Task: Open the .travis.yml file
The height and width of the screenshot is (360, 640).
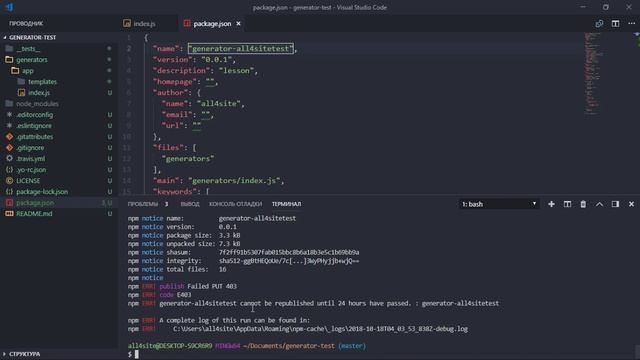Action: coord(59,159)
